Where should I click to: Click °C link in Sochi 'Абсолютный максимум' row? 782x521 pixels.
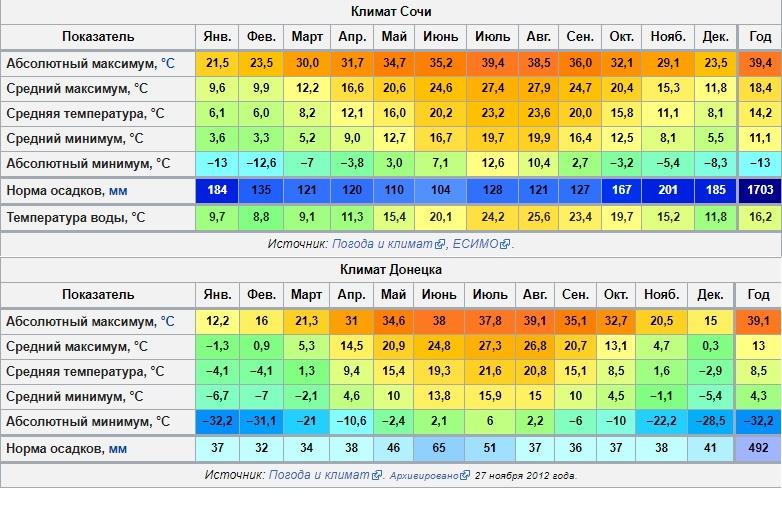(x=168, y=63)
